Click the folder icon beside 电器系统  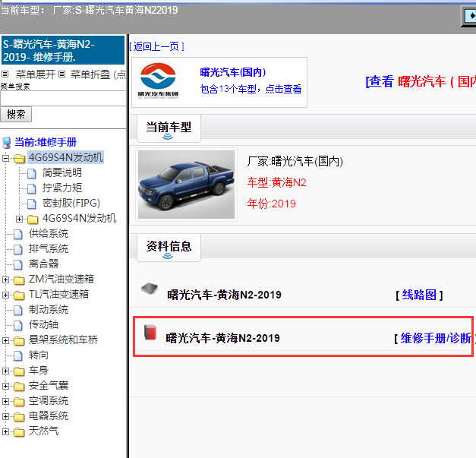click(19, 416)
